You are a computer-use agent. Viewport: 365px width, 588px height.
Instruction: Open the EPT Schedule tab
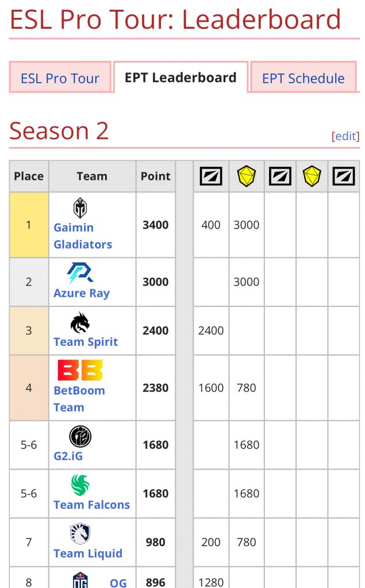click(303, 78)
